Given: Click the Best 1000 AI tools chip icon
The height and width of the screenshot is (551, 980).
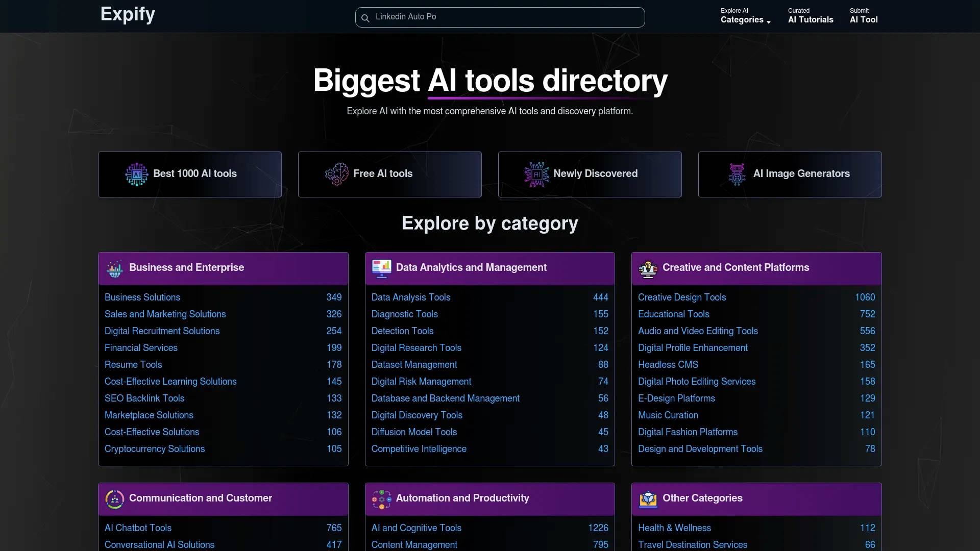Looking at the screenshot, I should pyautogui.click(x=137, y=174).
